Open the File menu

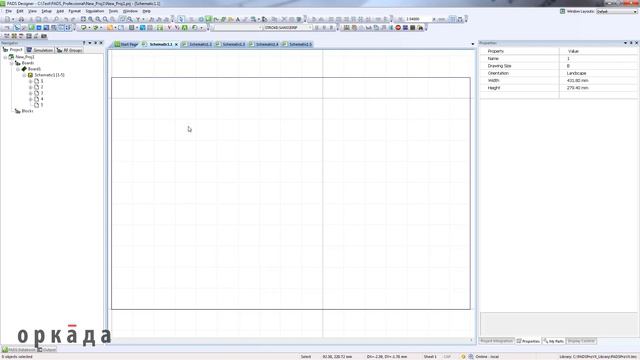tap(8, 11)
